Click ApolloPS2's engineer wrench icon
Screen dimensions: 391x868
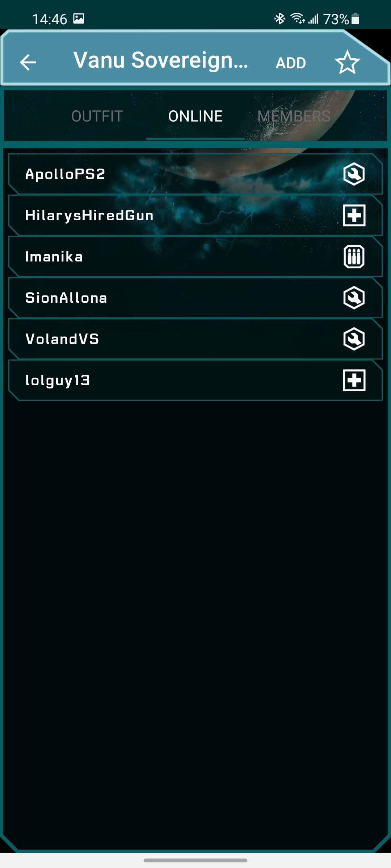pyautogui.click(x=354, y=174)
